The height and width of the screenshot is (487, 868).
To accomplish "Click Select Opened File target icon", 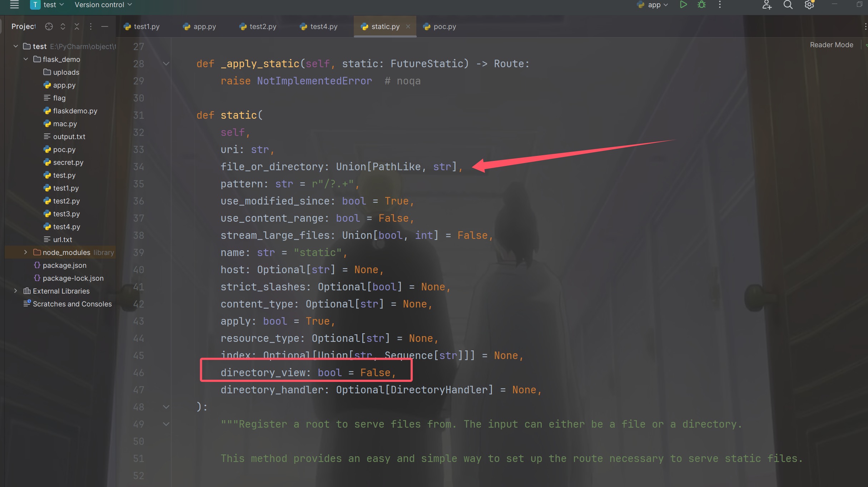I will [x=49, y=26].
